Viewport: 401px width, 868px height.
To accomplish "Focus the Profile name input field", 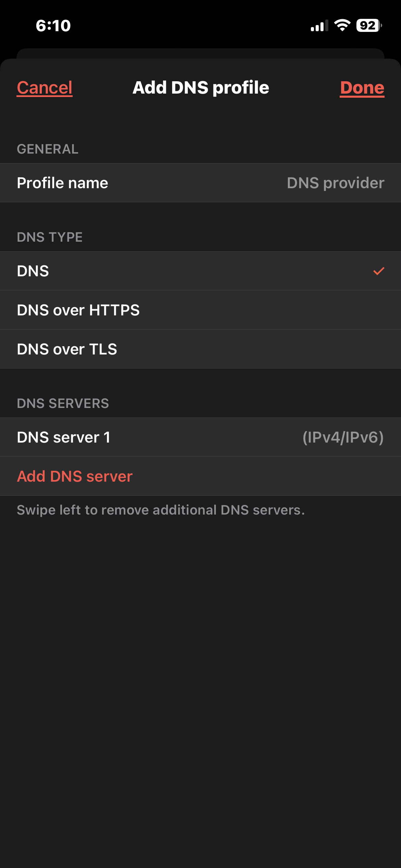I will point(200,183).
